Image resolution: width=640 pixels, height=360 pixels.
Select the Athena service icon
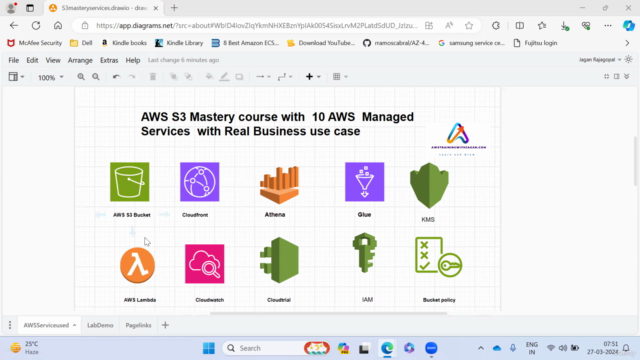[x=280, y=185]
